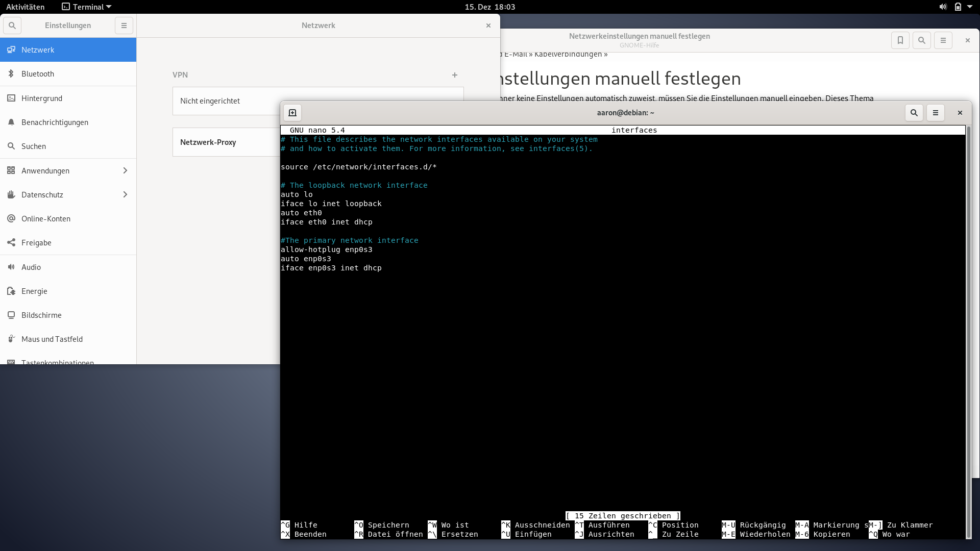Open terminal search with magnifier icon
The height and width of the screenshot is (551, 980).
tap(914, 113)
